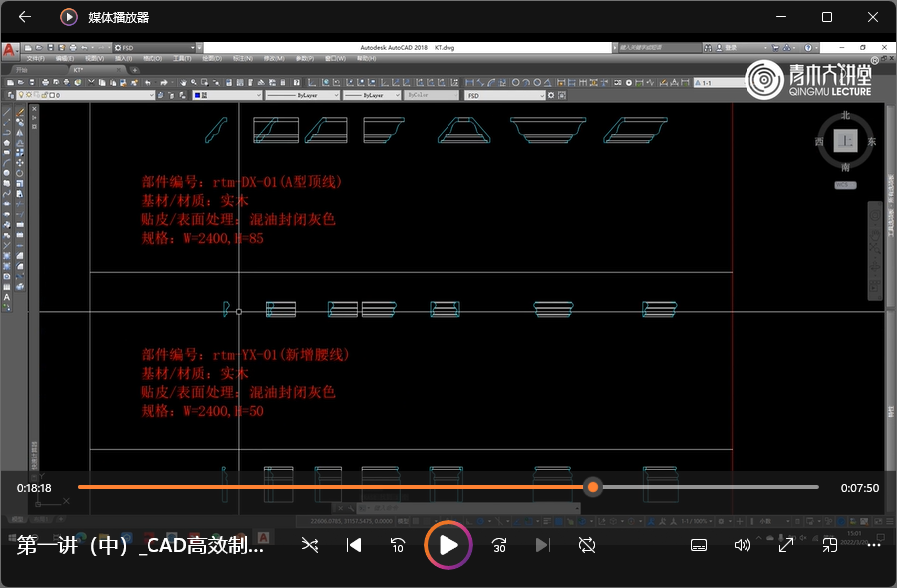Open the 绘图(D) menu

212,59
